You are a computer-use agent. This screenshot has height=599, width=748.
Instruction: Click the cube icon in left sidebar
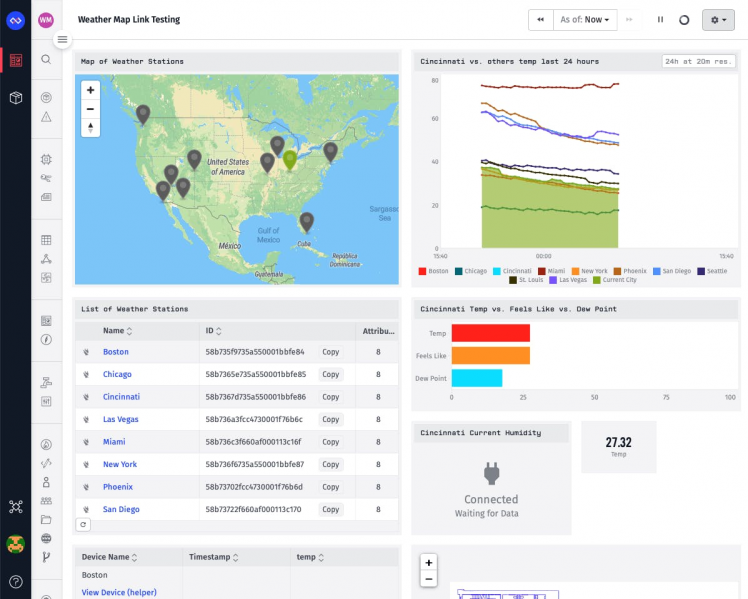coord(16,98)
